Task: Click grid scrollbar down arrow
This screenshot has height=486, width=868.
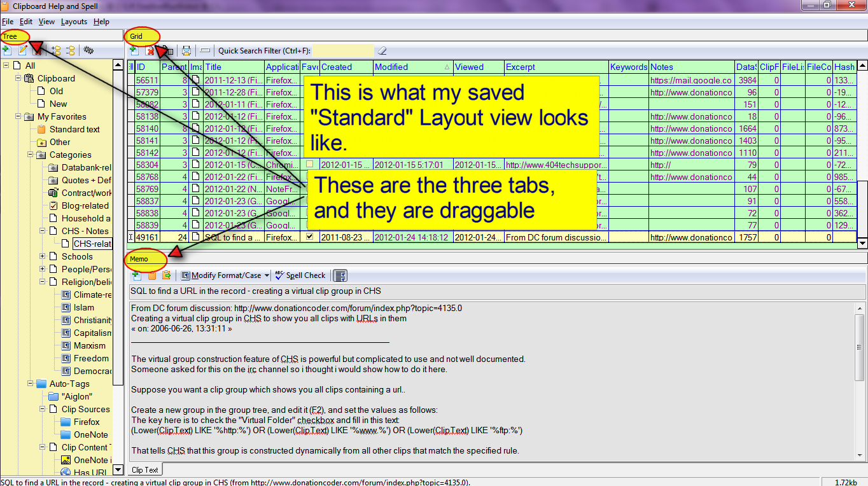Action: [x=862, y=242]
